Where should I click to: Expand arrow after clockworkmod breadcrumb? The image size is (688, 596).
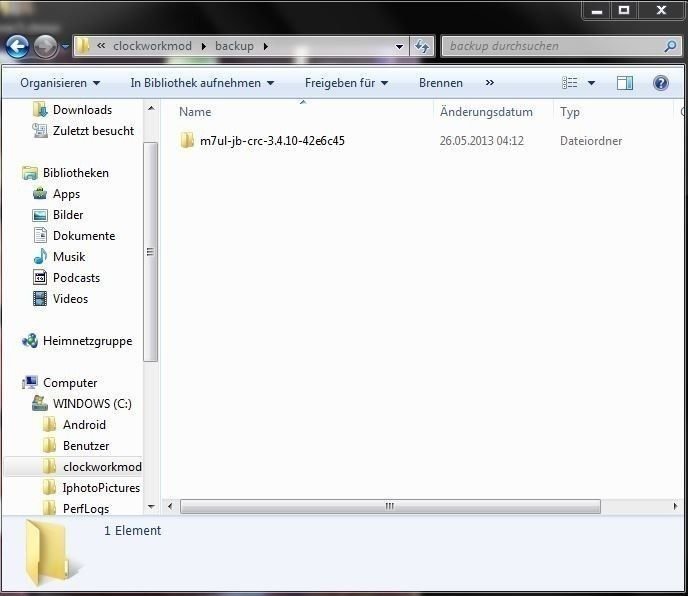coord(204,46)
